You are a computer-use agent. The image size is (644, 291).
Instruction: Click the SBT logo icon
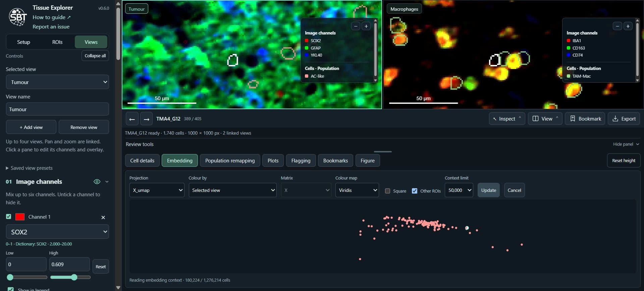pos(18,17)
